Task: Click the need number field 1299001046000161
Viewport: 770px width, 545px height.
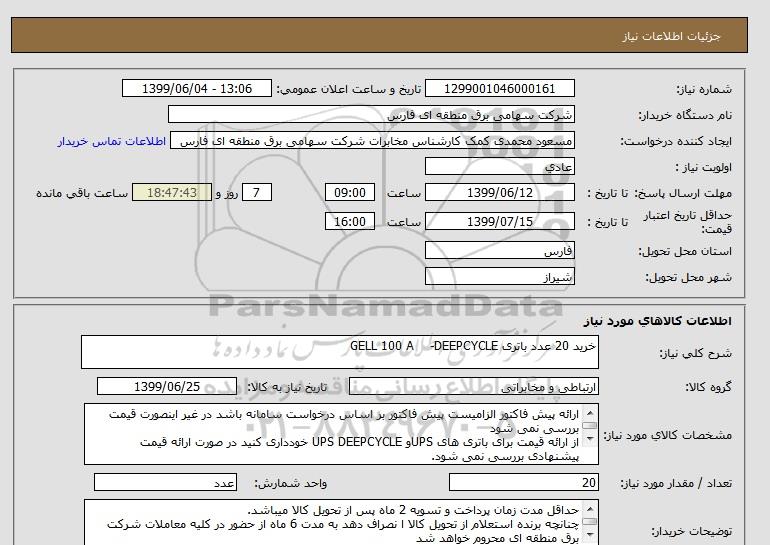Action: [x=499, y=89]
